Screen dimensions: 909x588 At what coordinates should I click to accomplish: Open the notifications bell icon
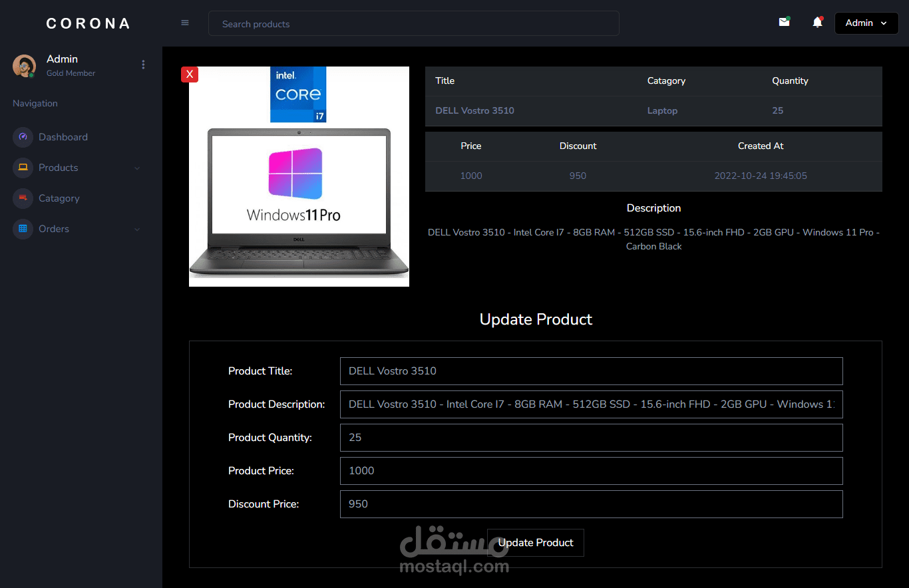(x=818, y=23)
